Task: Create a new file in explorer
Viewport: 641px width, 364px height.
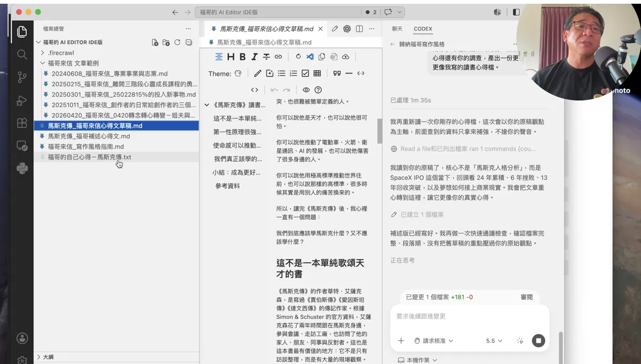Action: tap(155, 42)
